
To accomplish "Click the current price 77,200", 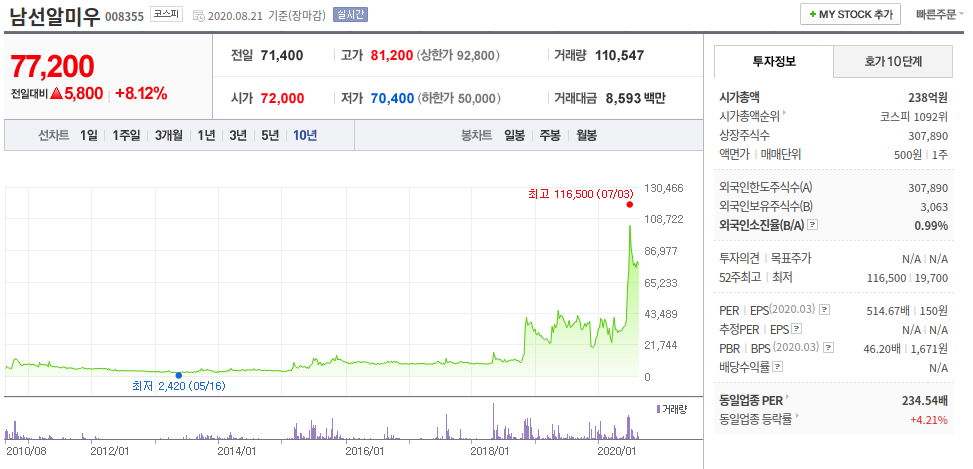I will [x=53, y=66].
